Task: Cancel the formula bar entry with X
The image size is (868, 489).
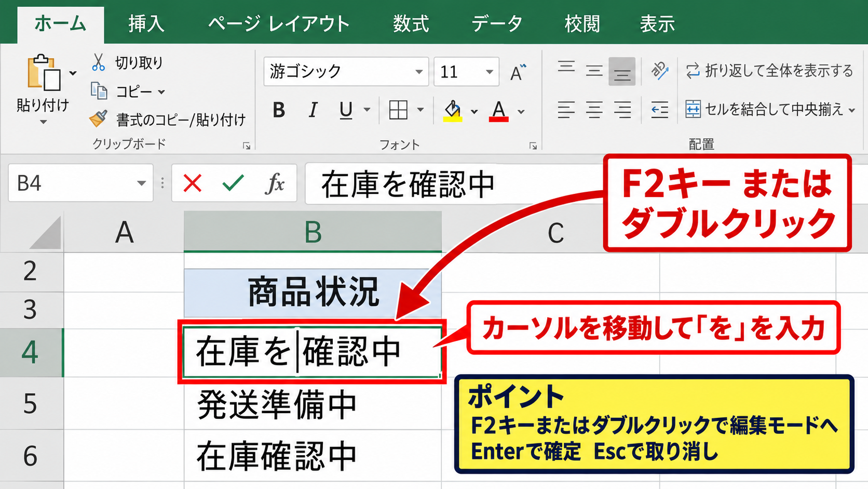Action: pyautogui.click(x=193, y=183)
